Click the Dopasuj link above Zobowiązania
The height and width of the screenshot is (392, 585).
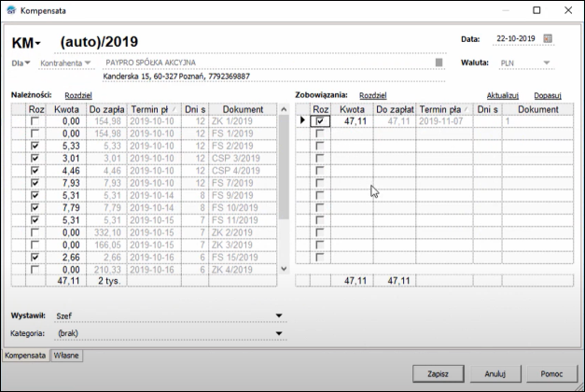pos(548,95)
